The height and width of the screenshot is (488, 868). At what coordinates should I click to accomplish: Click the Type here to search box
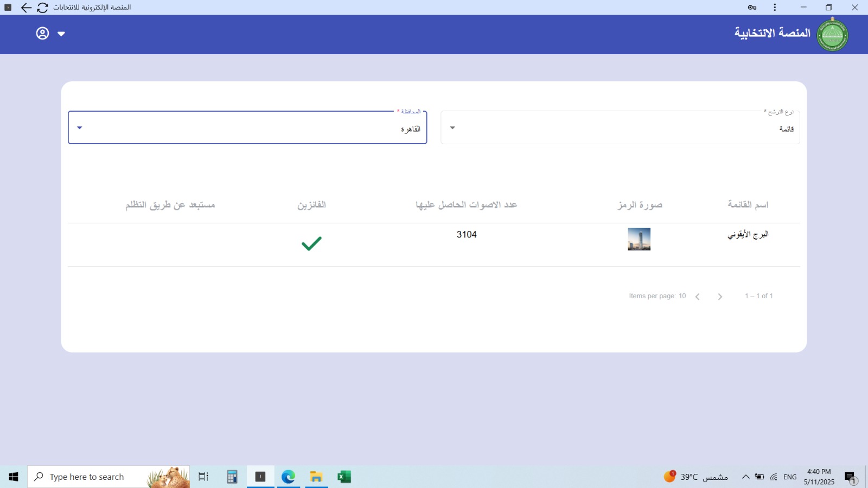(x=108, y=477)
